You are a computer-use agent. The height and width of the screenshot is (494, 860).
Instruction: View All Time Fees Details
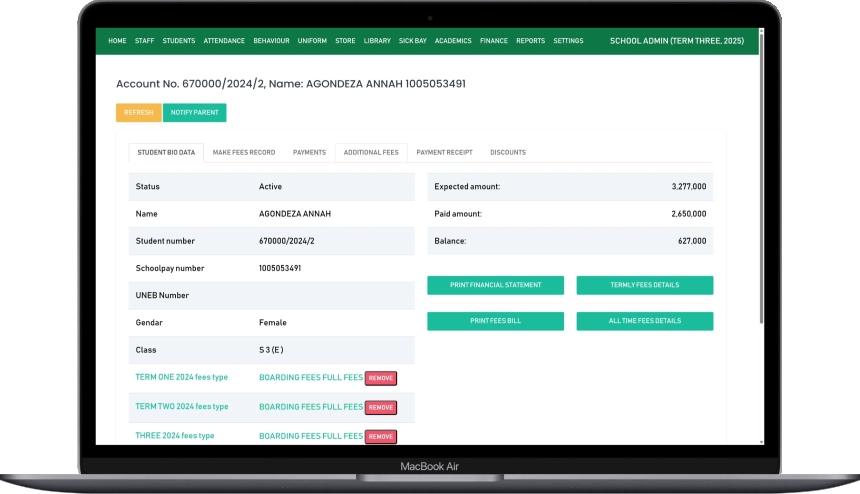[x=644, y=321]
